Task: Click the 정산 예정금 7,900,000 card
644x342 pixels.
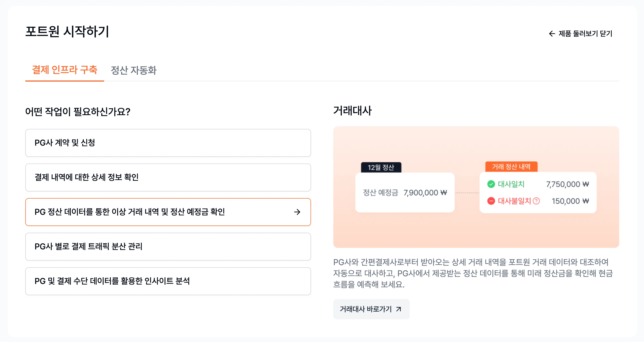Action: (405, 193)
